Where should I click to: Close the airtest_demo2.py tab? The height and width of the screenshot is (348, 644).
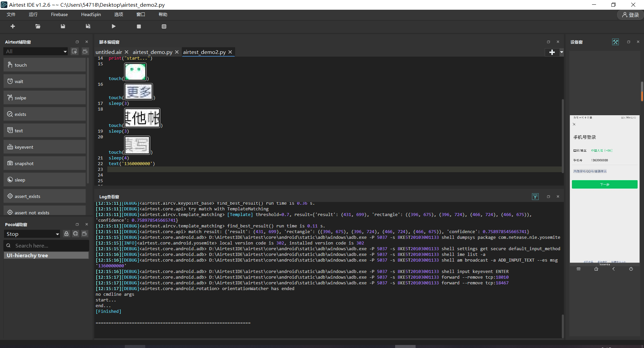(x=230, y=52)
